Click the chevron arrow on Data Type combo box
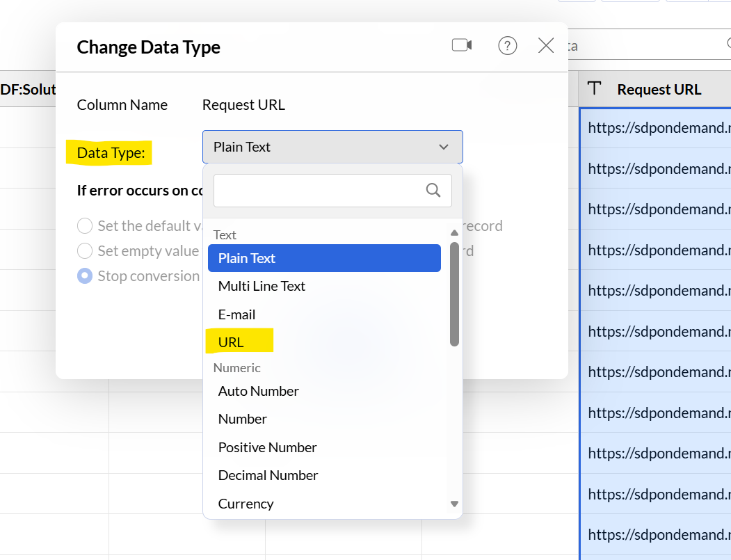The height and width of the screenshot is (560, 731). click(444, 147)
